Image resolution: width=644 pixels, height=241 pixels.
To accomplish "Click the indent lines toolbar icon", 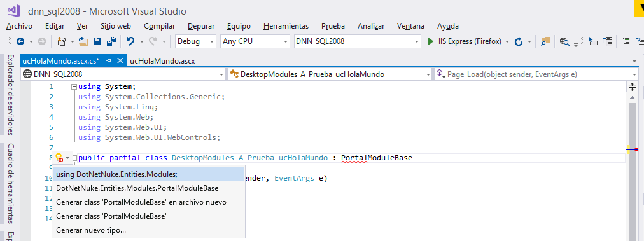I will tap(626, 41).
